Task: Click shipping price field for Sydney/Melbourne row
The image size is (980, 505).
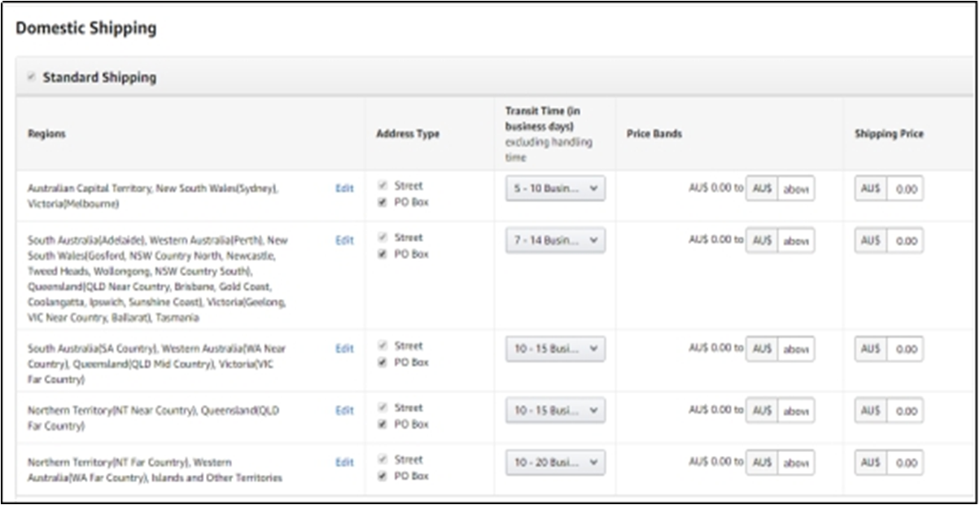Action: point(905,189)
